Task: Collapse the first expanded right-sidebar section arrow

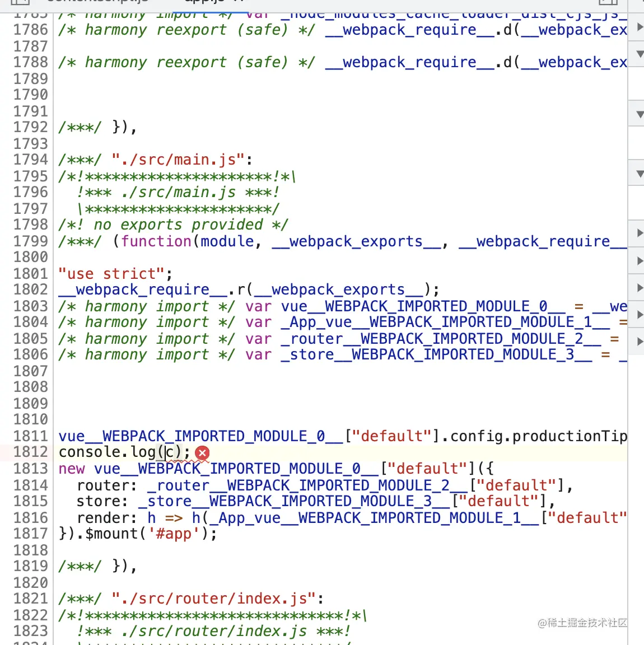Action: [x=640, y=54]
